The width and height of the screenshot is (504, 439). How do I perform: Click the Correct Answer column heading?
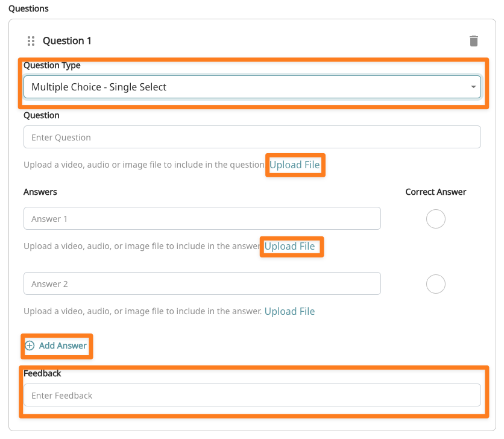click(x=436, y=192)
